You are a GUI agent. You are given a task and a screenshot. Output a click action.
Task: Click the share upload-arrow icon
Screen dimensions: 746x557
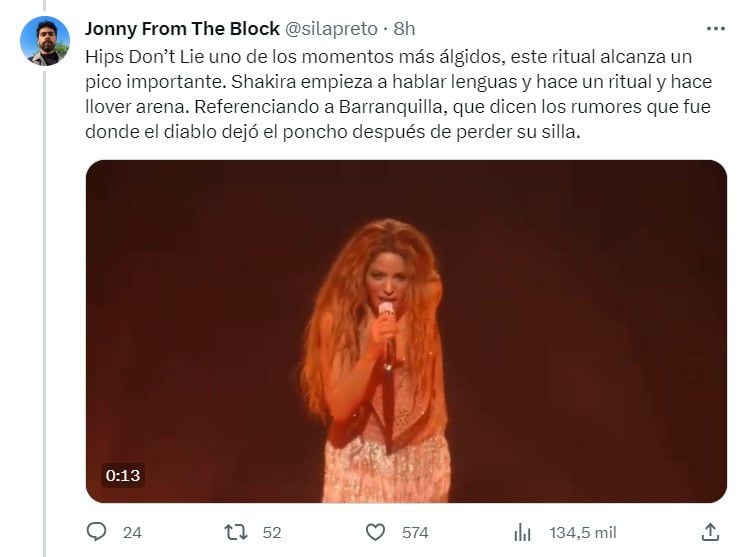(710, 532)
